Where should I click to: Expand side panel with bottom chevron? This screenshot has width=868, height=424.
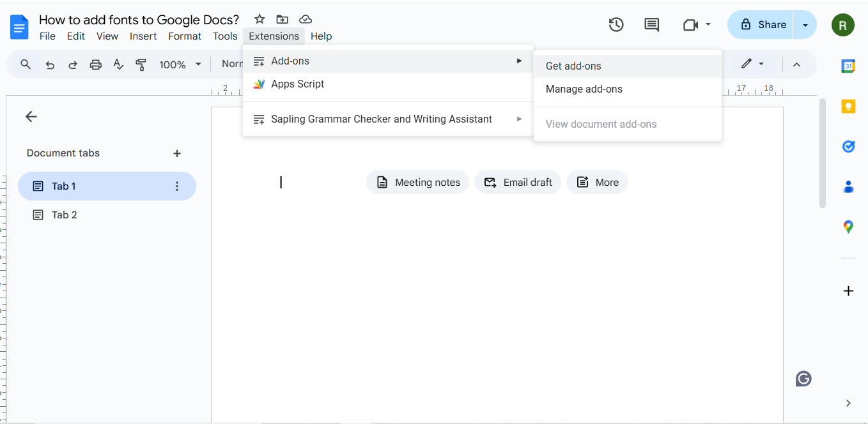(848, 403)
